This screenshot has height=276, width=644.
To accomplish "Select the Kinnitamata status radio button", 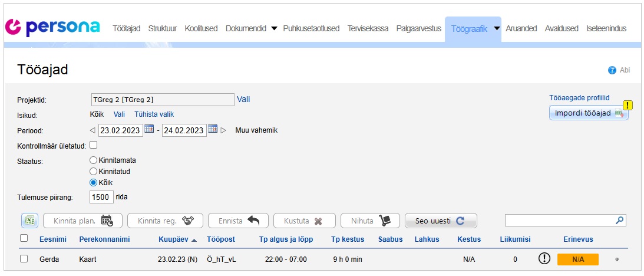I will tap(93, 160).
